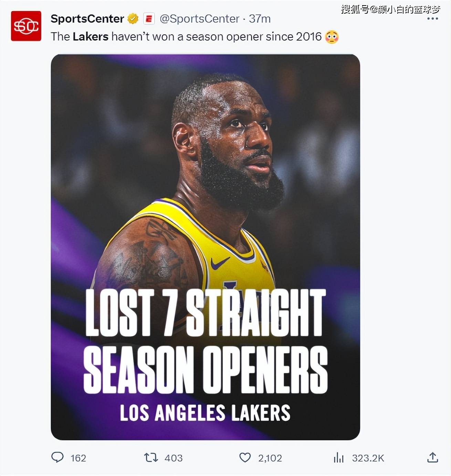The width and height of the screenshot is (451, 476).
Task: Click the @SportsCenter handle
Action: click(199, 19)
